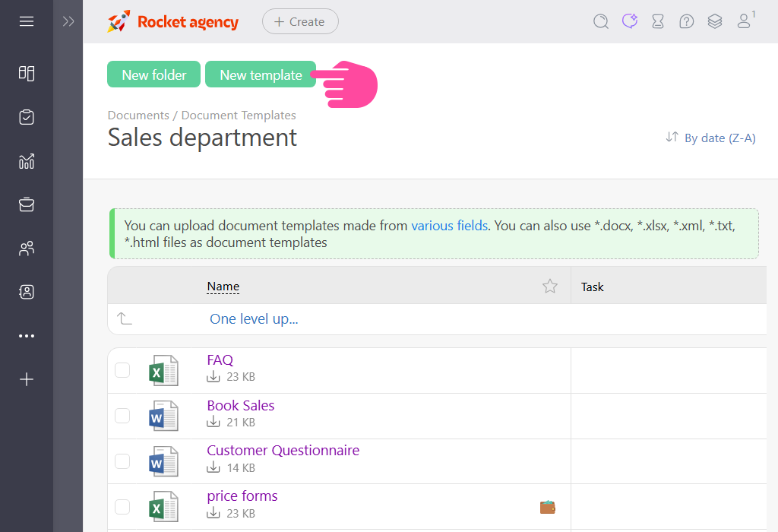
Task: Download the FAQ file
Action: click(213, 376)
